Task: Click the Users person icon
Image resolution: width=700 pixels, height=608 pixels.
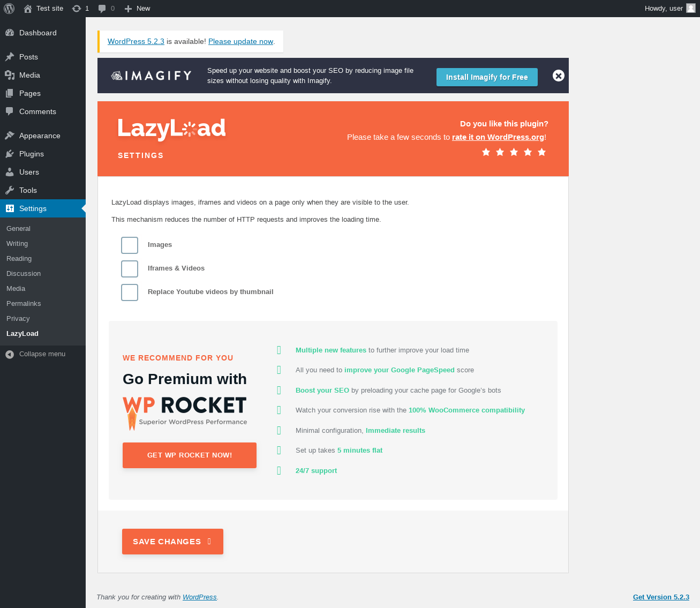Action: tap(10, 172)
